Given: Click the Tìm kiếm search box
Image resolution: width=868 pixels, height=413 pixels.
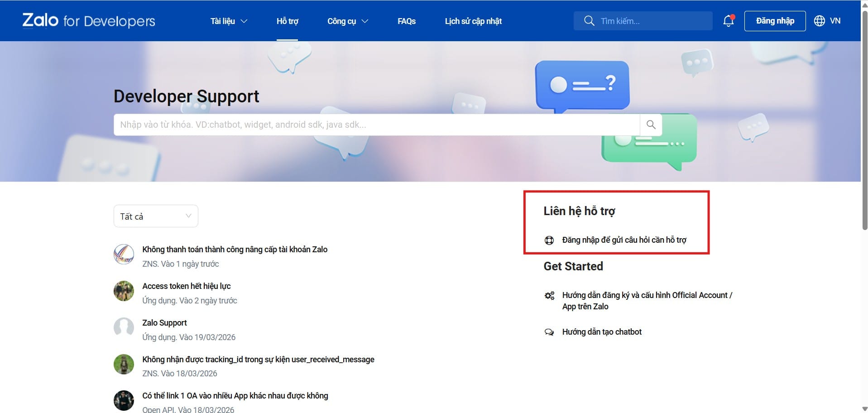Looking at the screenshot, I should click(643, 21).
